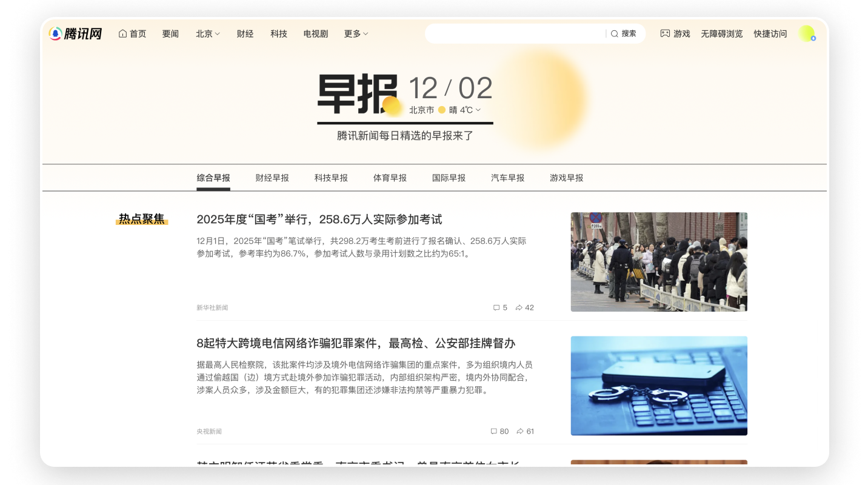The width and height of the screenshot is (868, 485).
Task: Click the 快捷访问 link
Action: [770, 33]
